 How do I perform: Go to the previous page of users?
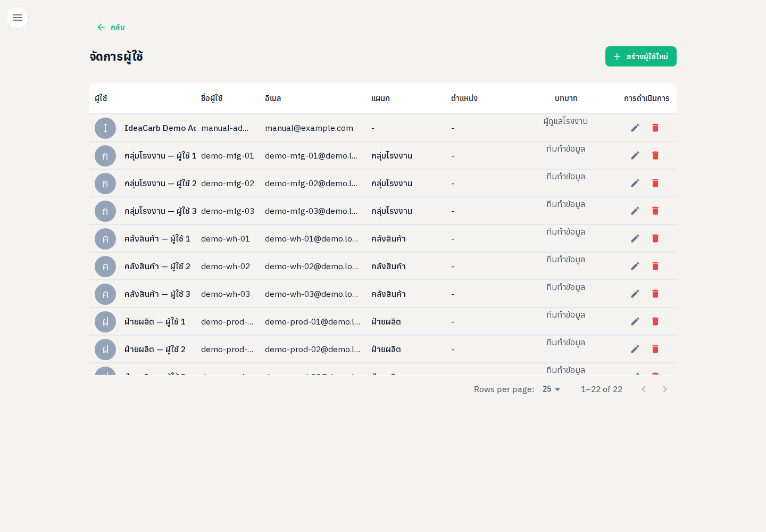point(644,389)
